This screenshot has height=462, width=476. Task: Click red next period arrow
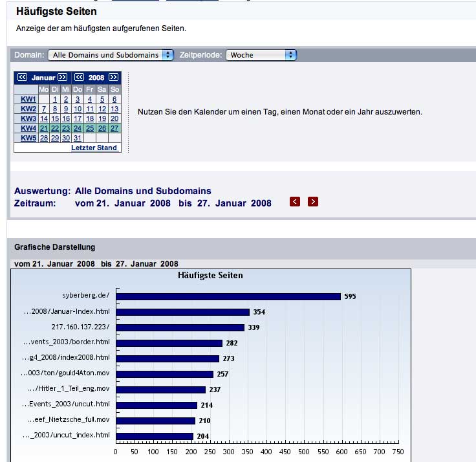pyautogui.click(x=313, y=202)
